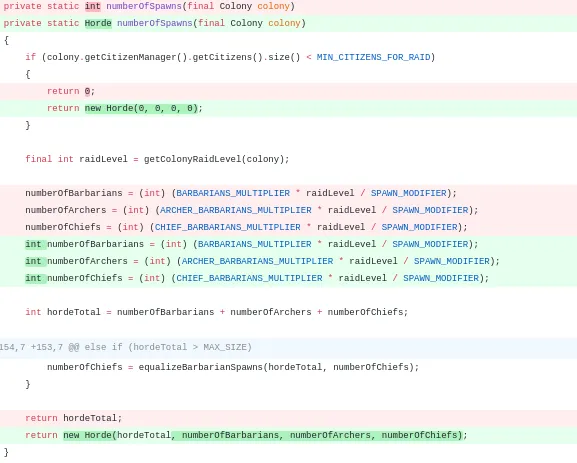The height and width of the screenshot is (463, 577).
Task: Click 'numberOfChiefs' argument in the final Horde constructor
Action: [x=420, y=435]
